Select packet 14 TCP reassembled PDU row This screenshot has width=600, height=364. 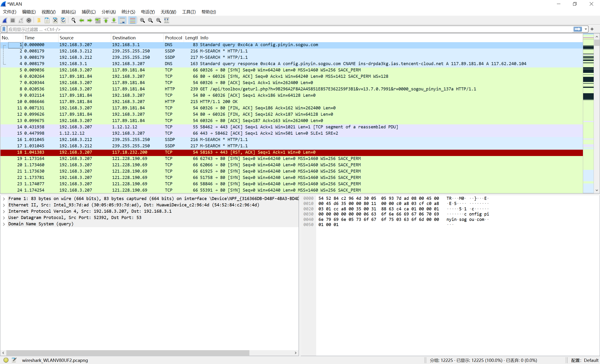coord(292,127)
